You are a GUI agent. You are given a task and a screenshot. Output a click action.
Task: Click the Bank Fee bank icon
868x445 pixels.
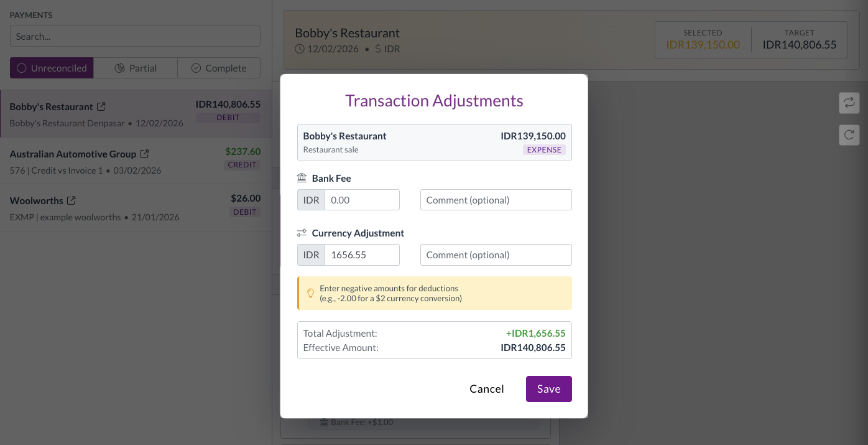[302, 178]
